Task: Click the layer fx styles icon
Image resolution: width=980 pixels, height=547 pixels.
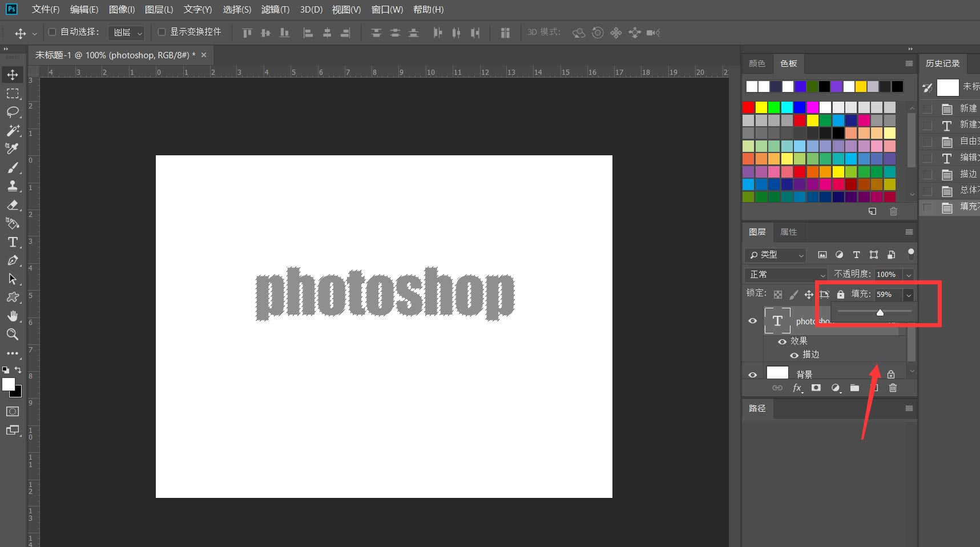Action: (x=797, y=388)
